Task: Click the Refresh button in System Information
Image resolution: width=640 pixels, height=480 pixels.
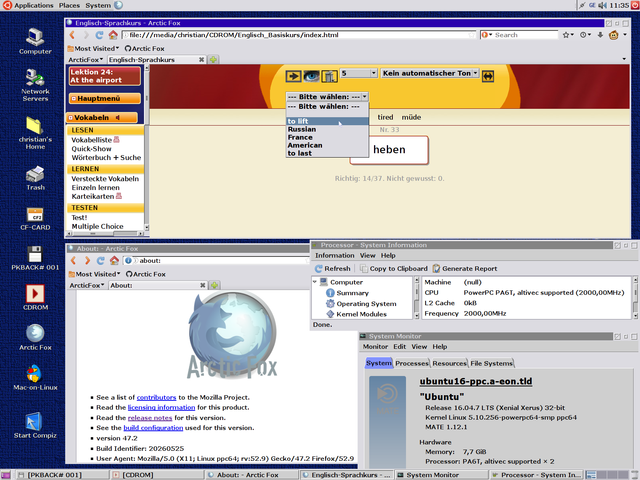Action: pyautogui.click(x=333, y=269)
